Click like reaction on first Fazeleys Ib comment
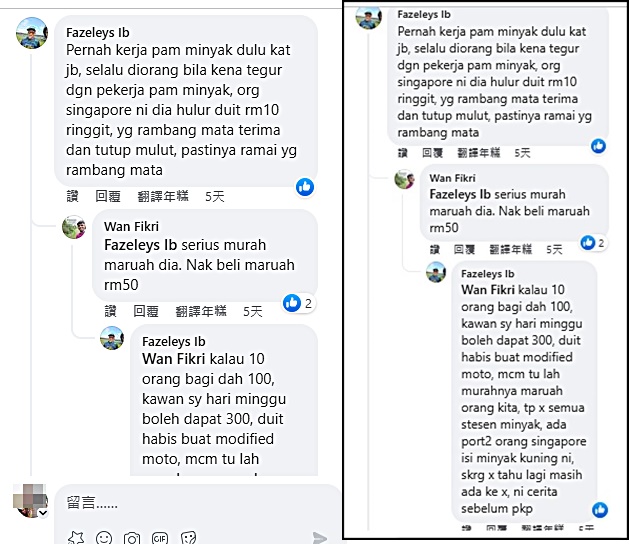This screenshot has width=629, height=544. (x=305, y=187)
